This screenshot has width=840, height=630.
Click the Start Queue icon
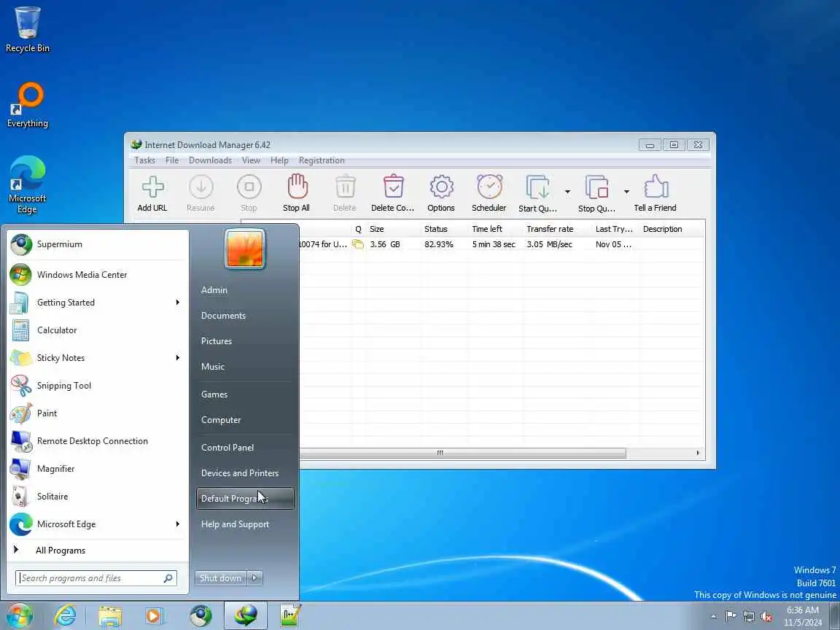[538, 193]
